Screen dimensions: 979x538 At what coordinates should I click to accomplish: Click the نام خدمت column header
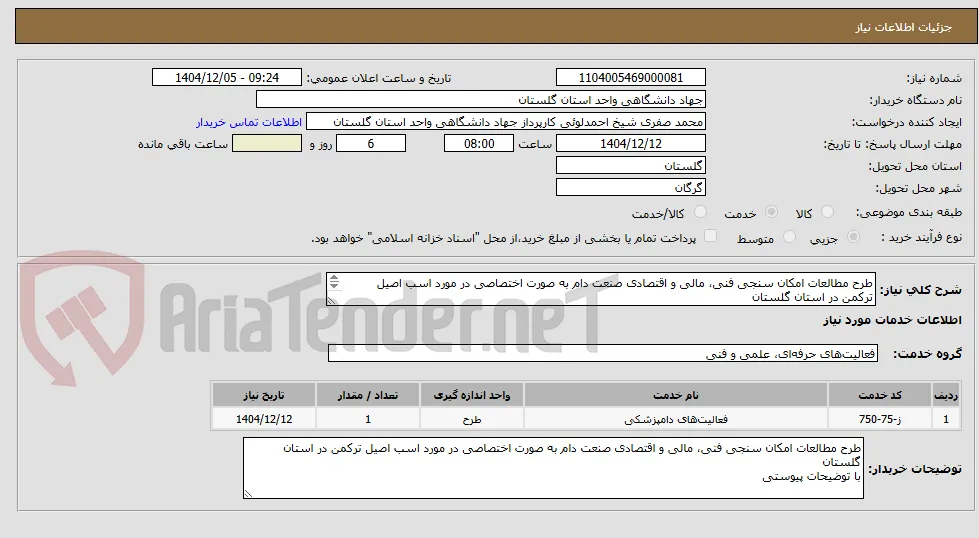[x=676, y=395]
